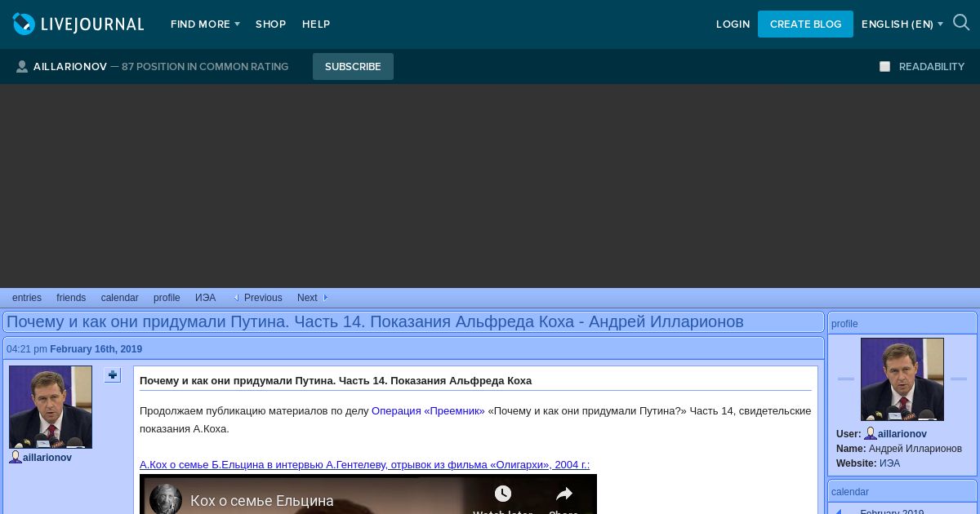The image size is (980, 514).
Task: Click Watch later clock icon on video
Action: pyautogui.click(x=503, y=494)
